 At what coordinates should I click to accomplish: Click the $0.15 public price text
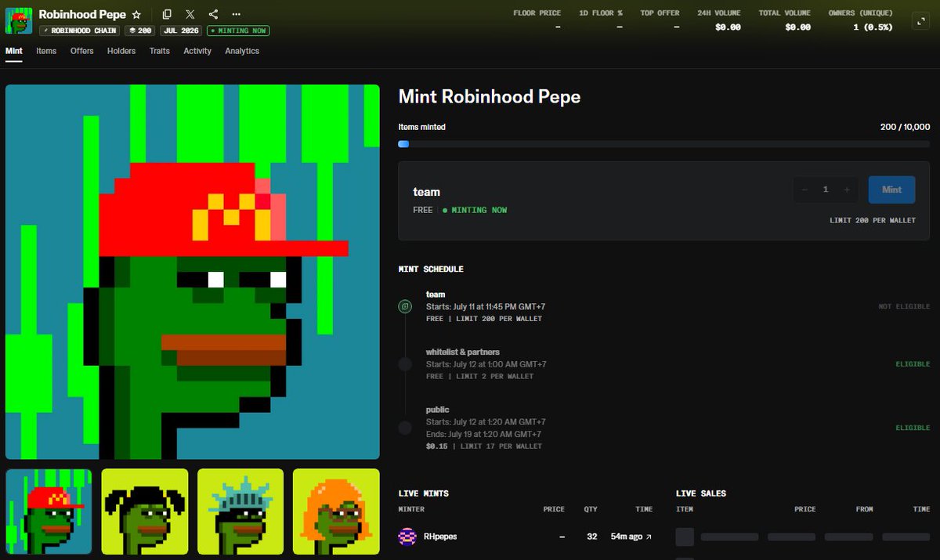tap(436, 446)
